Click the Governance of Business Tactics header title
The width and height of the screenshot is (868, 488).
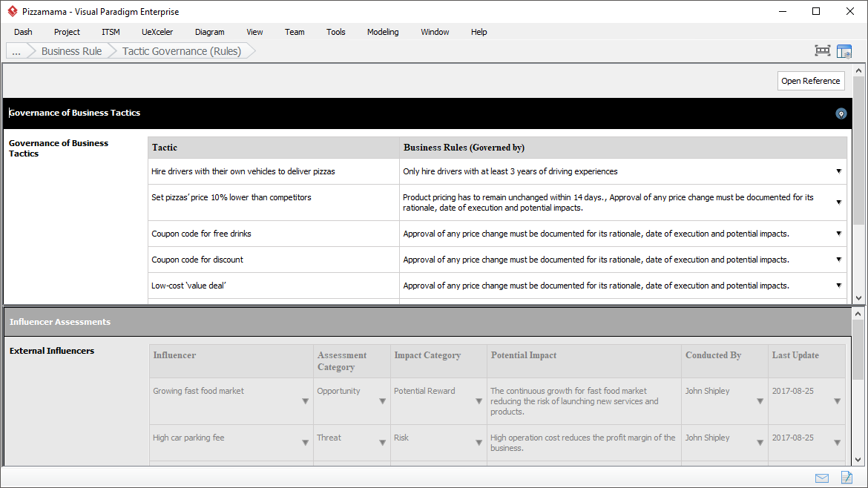pyautogui.click(x=75, y=113)
